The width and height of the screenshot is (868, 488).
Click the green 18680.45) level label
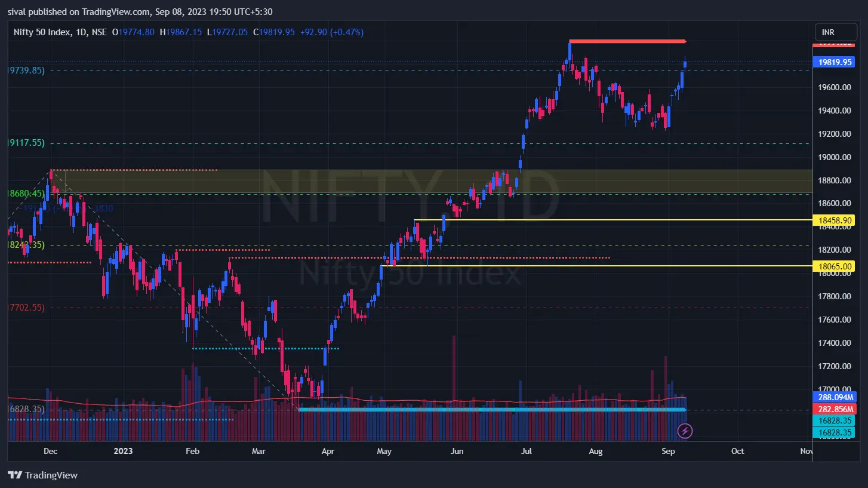tap(26, 194)
